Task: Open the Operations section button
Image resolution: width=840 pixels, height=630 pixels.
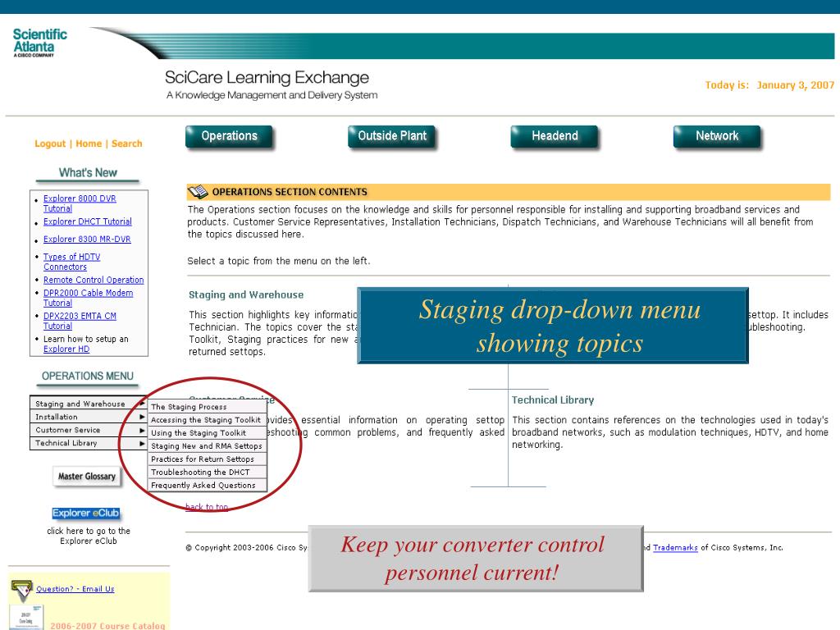Action: coord(230,136)
